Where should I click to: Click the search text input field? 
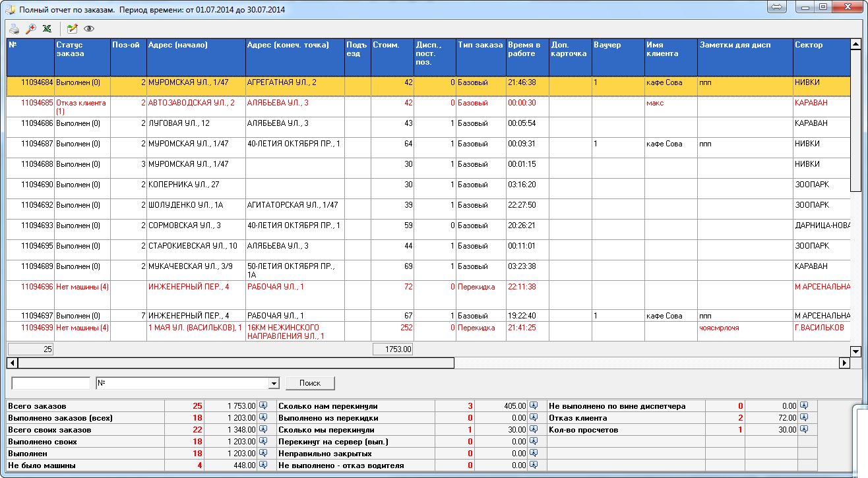coord(51,383)
